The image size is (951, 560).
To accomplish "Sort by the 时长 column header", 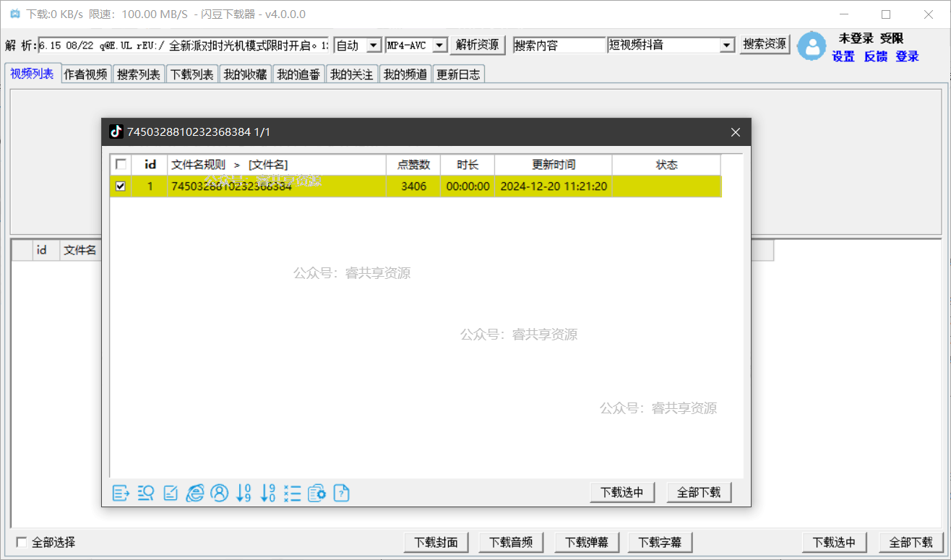I will pyautogui.click(x=468, y=165).
